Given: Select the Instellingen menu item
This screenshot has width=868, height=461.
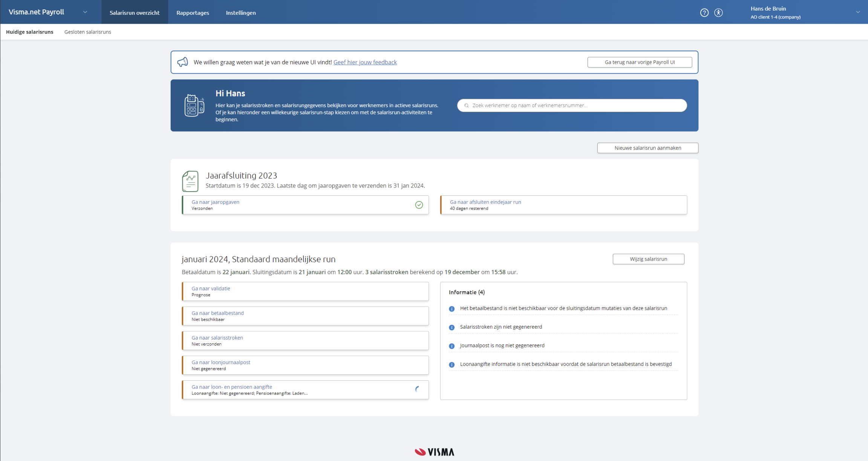Looking at the screenshot, I should click(x=240, y=12).
